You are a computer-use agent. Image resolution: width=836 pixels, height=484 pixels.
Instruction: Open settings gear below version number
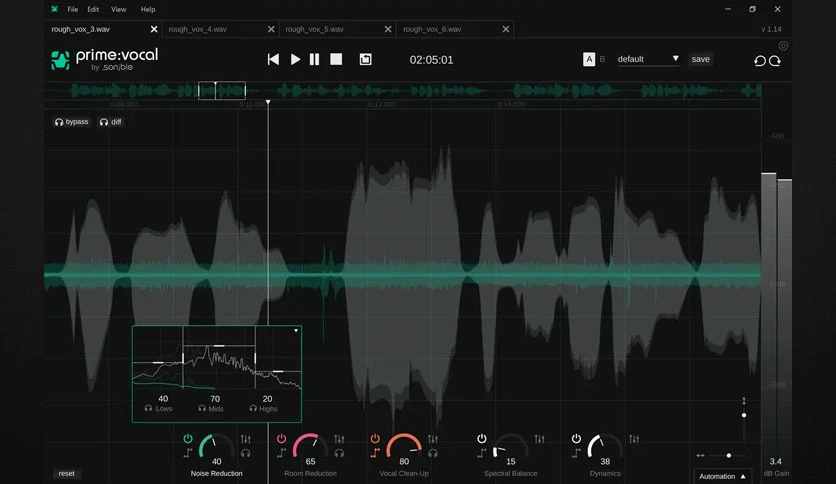click(783, 46)
